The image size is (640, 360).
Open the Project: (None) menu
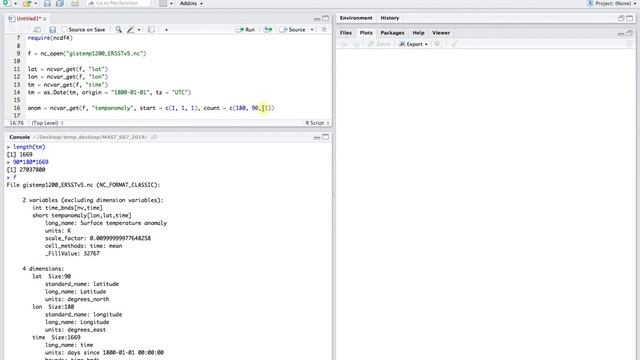[x=611, y=3]
